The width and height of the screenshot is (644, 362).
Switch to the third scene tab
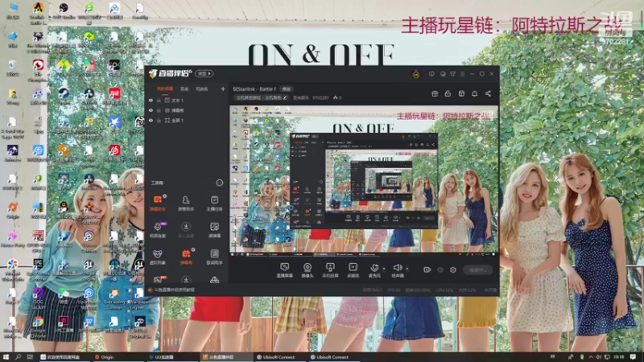pos(201,88)
